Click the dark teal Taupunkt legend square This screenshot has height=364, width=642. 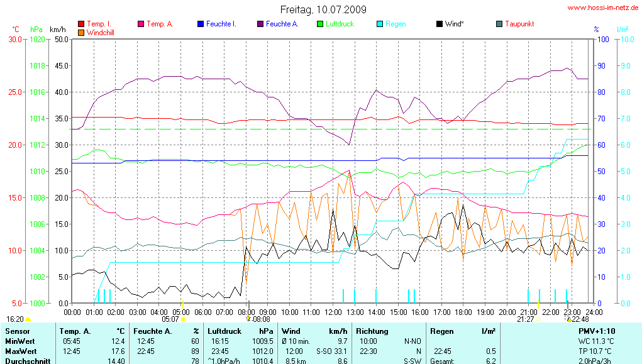click(x=499, y=24)
